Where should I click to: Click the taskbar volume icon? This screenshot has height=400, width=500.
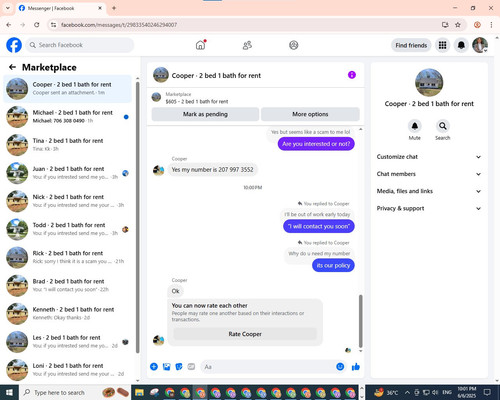435,392
